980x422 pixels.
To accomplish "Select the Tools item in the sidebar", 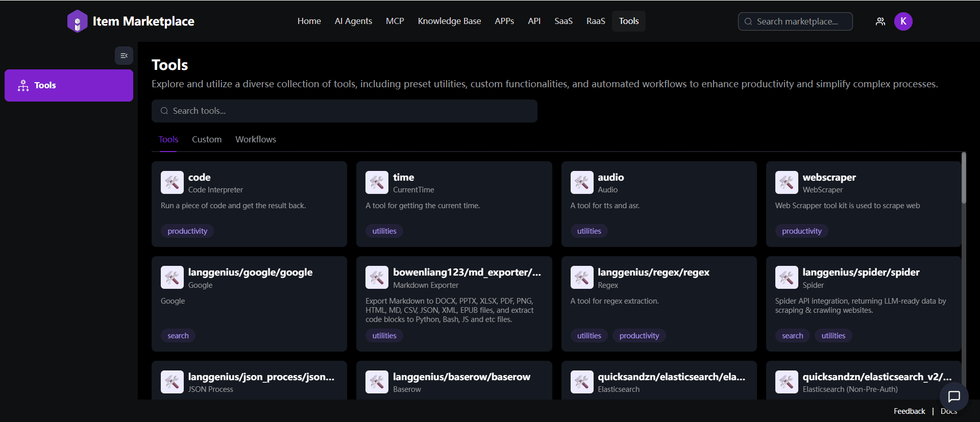I will pos(69,85).
